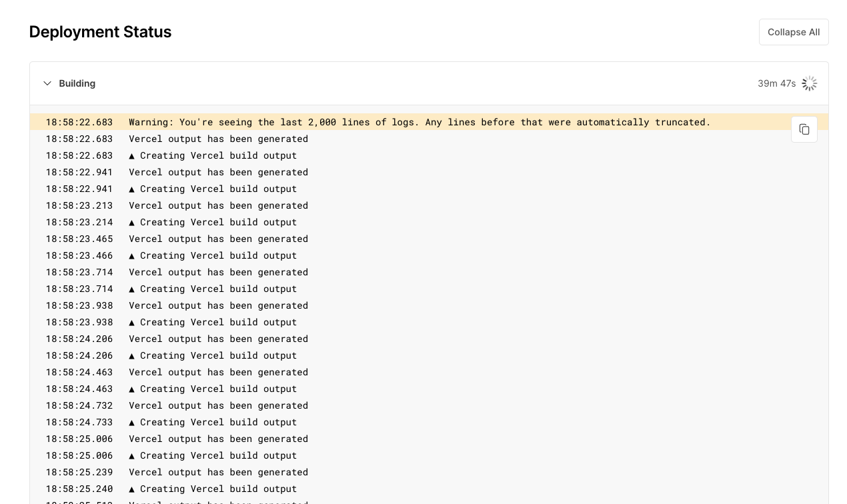Click the Deployment Status heading
Image resolution: width=847 pixels, height=504 pixels.
point(101,32)
